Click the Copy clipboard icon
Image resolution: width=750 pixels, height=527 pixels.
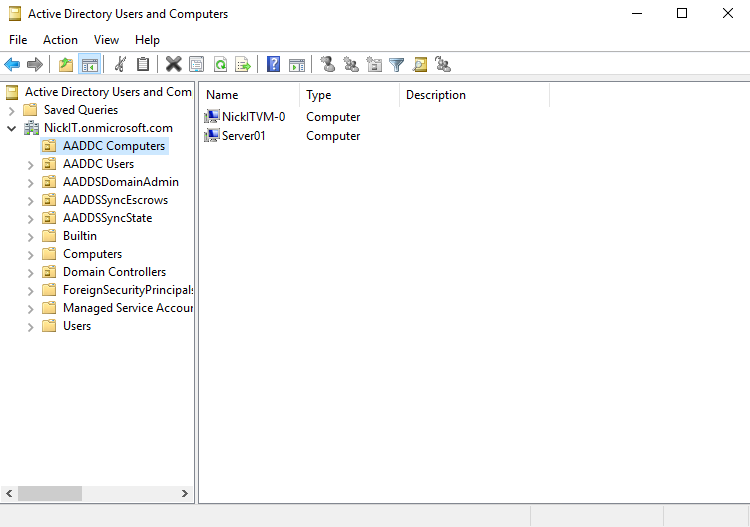click(143, 64)
